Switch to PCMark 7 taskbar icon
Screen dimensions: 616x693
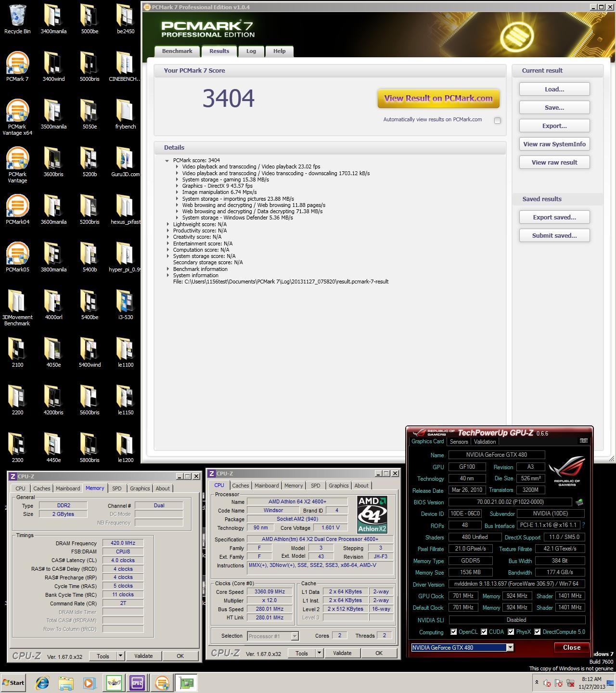pos(162,683)
